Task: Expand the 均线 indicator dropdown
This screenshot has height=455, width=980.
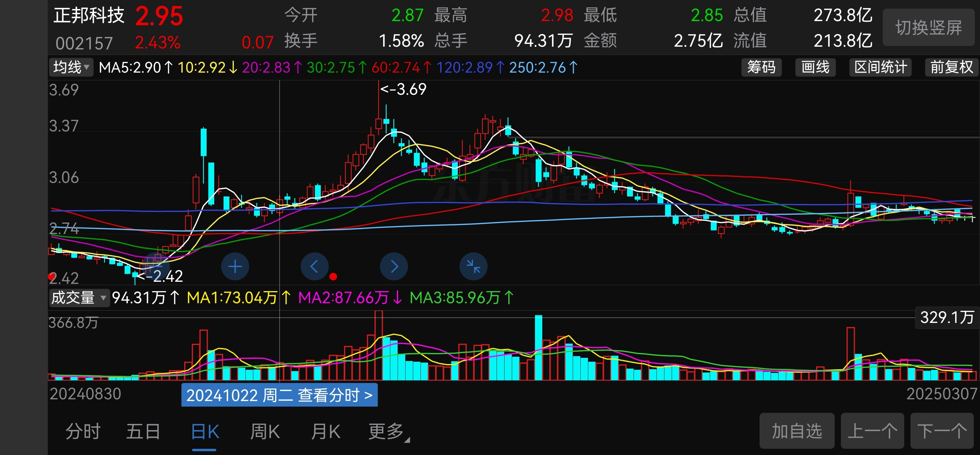Action: (71, 67)
